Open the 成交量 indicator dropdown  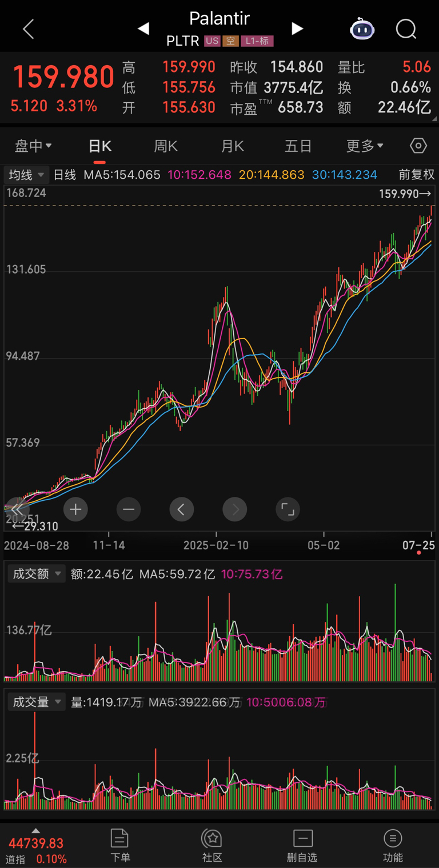click(x=35, y=702)
